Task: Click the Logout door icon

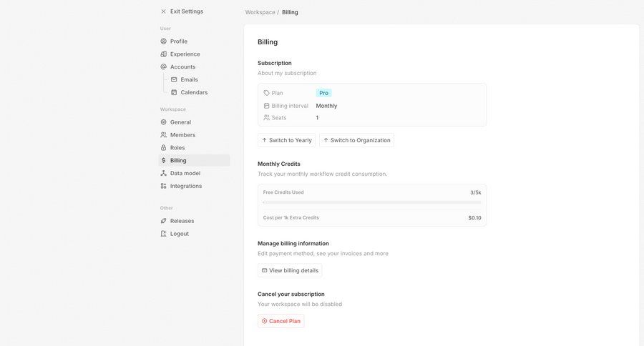Action: (x=163, y=234)
